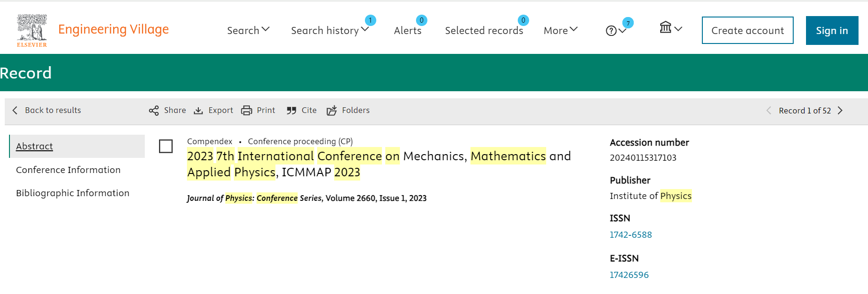Click the Search history badge count
This screenshot has height=294, width=868.
[x=371, y=20]
